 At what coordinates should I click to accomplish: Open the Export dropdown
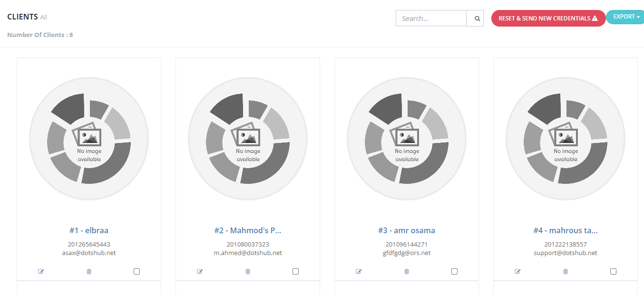[625, 17]
